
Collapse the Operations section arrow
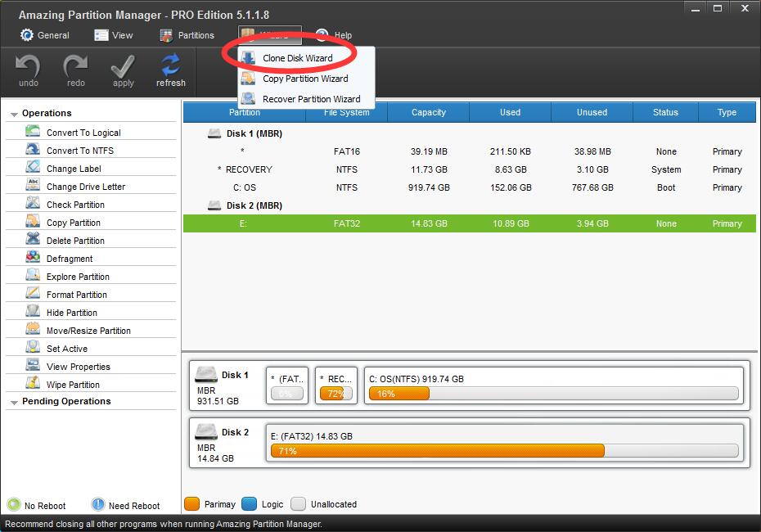pyautogui.click(x=14, y=114)
